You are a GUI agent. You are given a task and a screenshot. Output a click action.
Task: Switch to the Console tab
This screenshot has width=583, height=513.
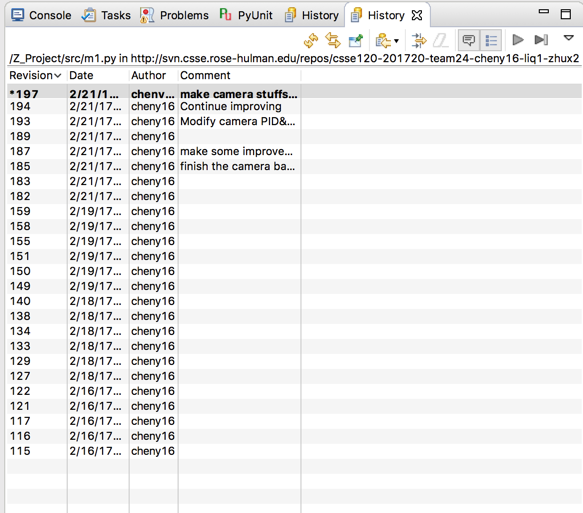(x=41, y=15)
